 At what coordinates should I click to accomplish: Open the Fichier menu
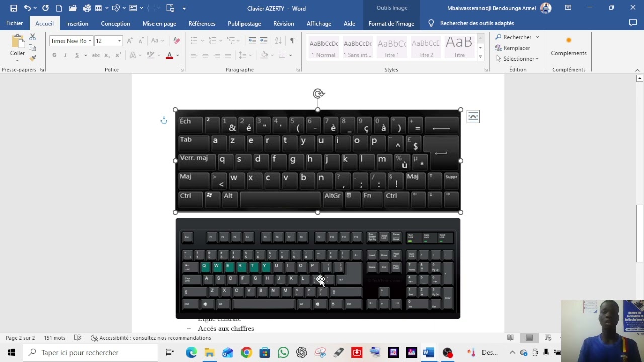click(14, 23)
